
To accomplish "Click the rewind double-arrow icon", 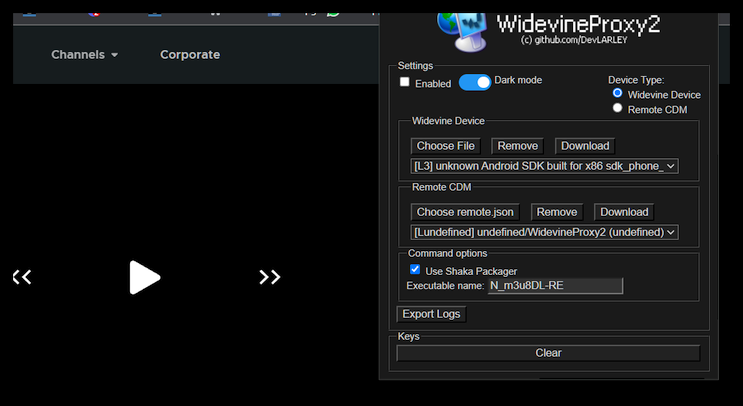I will (x=22, y=277).
